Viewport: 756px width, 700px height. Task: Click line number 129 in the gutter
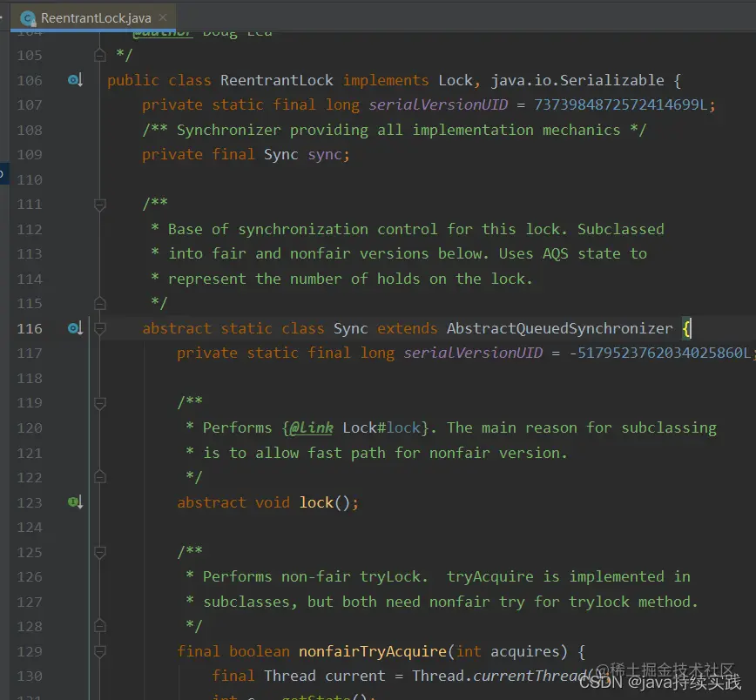[30, 651]
